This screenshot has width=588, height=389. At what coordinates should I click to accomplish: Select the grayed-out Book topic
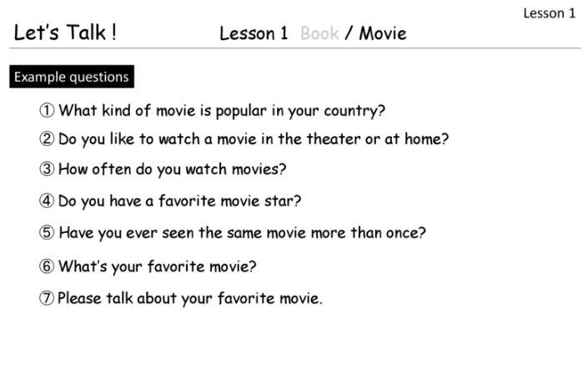coord(319,33)
